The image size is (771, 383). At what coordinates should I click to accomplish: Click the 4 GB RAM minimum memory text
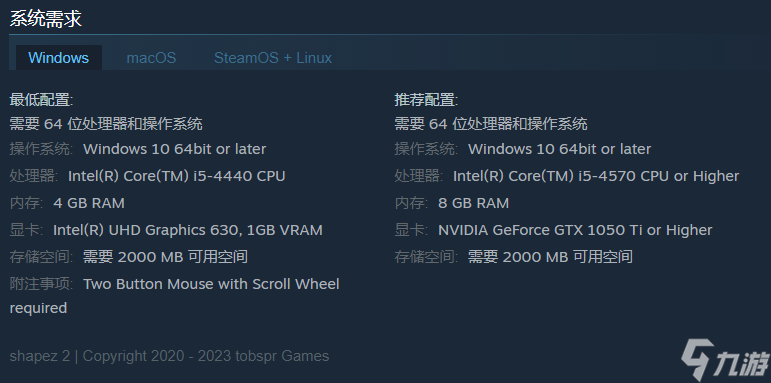[89, 203]
